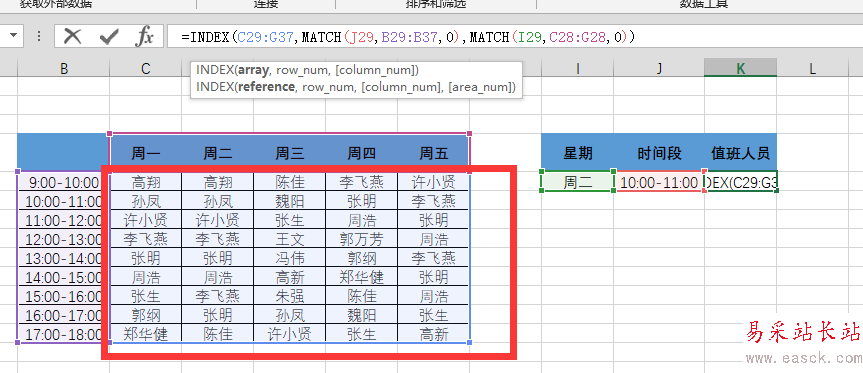Select the 9:00-10:00 time row cell

tap(64, 182)
